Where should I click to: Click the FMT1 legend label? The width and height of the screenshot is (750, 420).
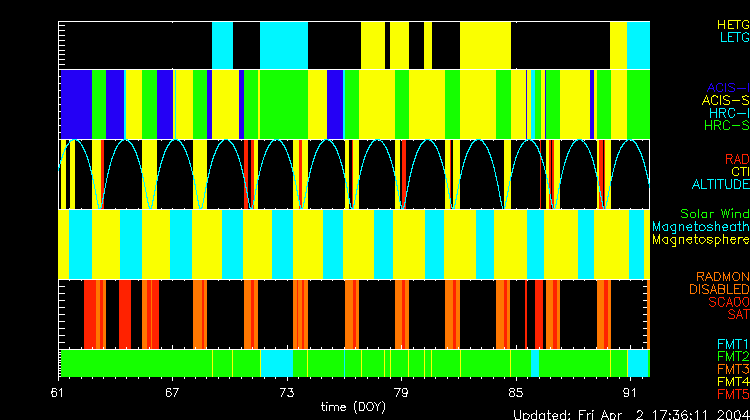tap(732, 344)
